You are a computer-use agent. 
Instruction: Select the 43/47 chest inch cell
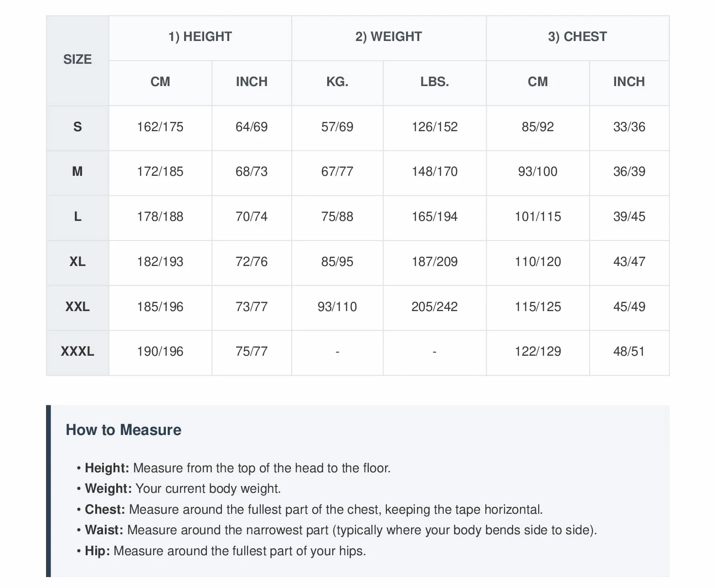point(629,262)
